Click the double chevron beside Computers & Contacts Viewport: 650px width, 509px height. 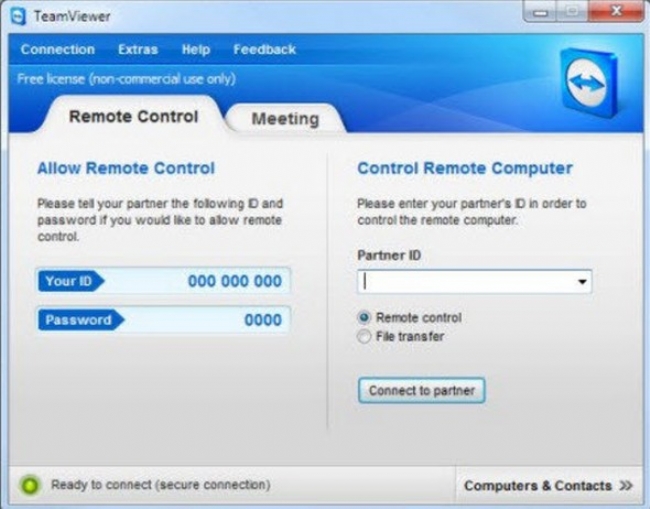pyautogui.click(x=626, y=486)
